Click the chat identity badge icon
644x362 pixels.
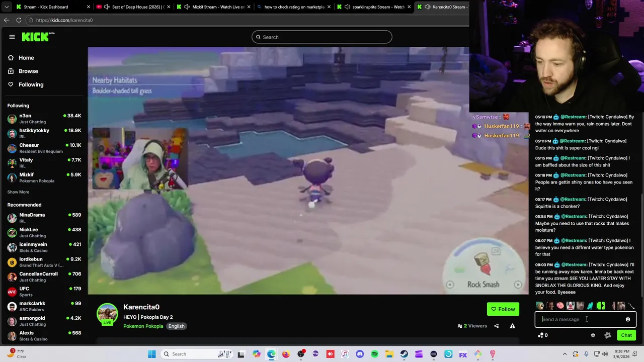point(608,335)
